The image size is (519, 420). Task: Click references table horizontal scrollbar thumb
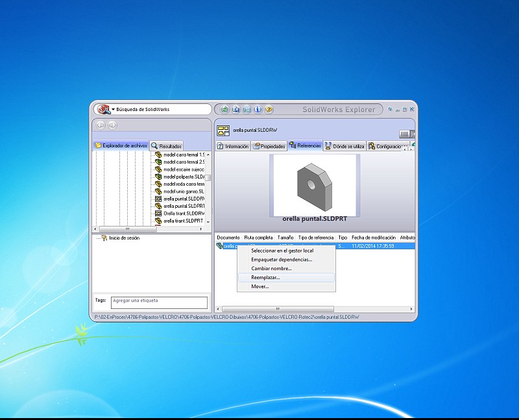pos(278,309)
